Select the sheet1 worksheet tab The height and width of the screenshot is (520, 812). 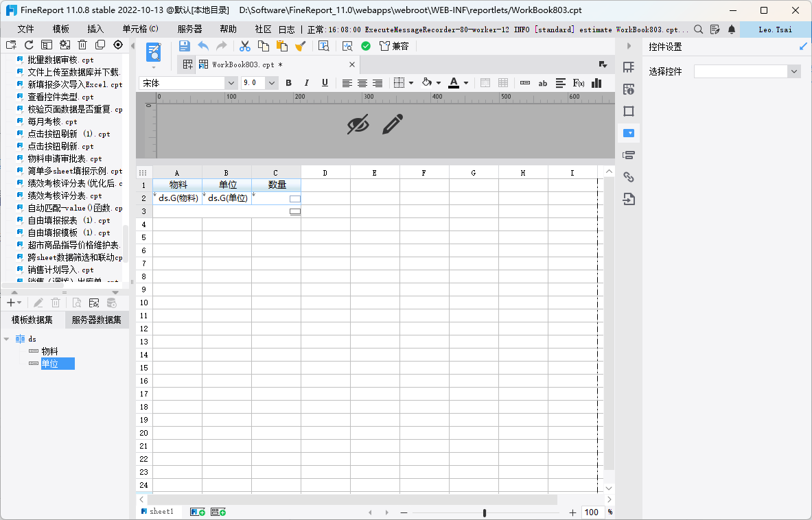pyautogui.click(x=158, y=512)
